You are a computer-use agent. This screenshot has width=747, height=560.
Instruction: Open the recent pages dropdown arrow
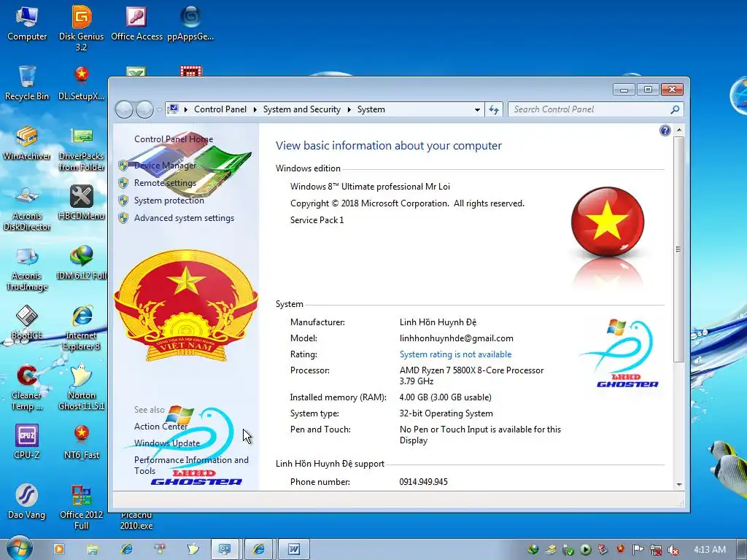coord(159,109)
